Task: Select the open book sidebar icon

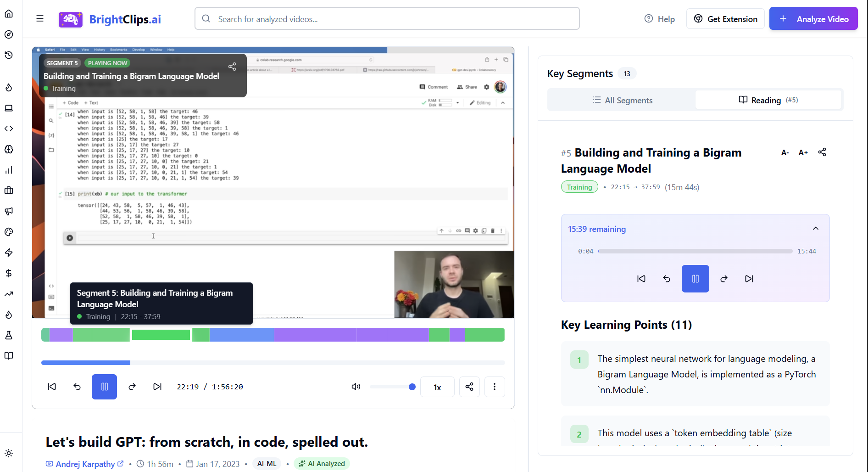Action: tap(9, 356)
